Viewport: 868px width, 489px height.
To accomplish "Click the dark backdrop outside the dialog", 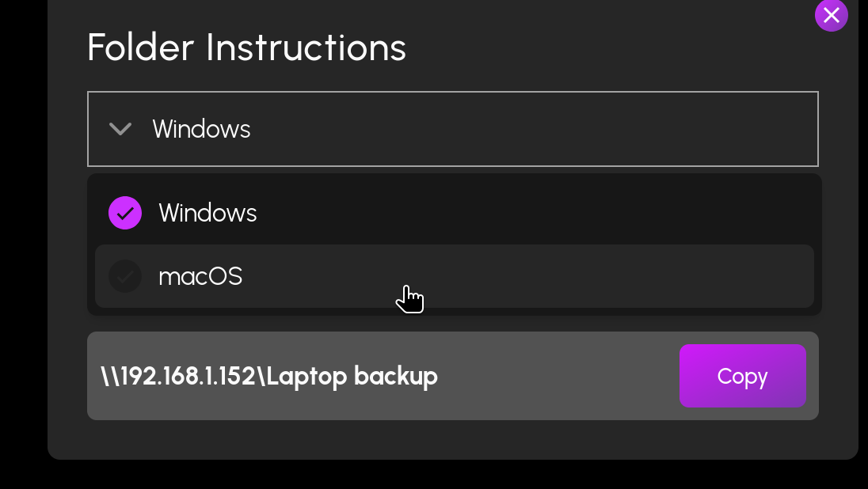I will coord(23,244).
